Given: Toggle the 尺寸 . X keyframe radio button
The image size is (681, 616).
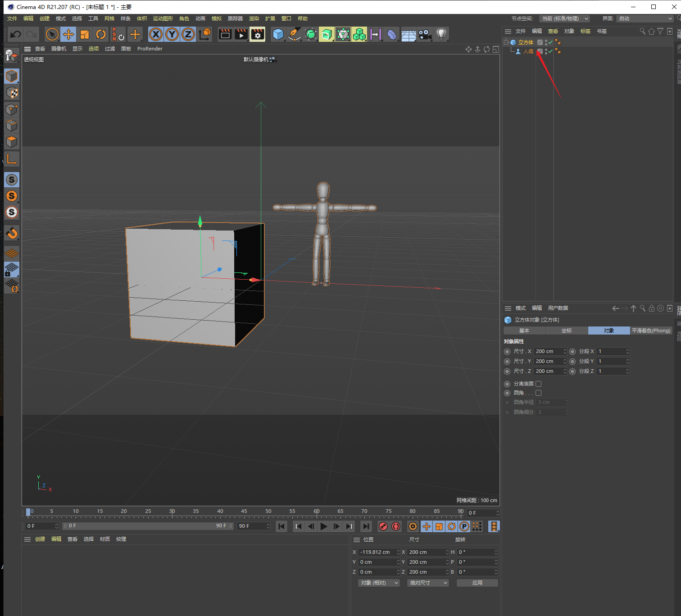Looking at the screenshot, I should tap(507, 351).
